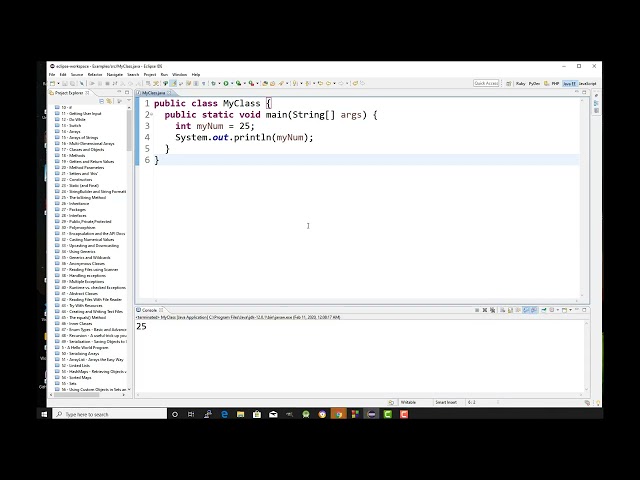
Task: Switch to the Ruby perspective
Action: [520, 83]
